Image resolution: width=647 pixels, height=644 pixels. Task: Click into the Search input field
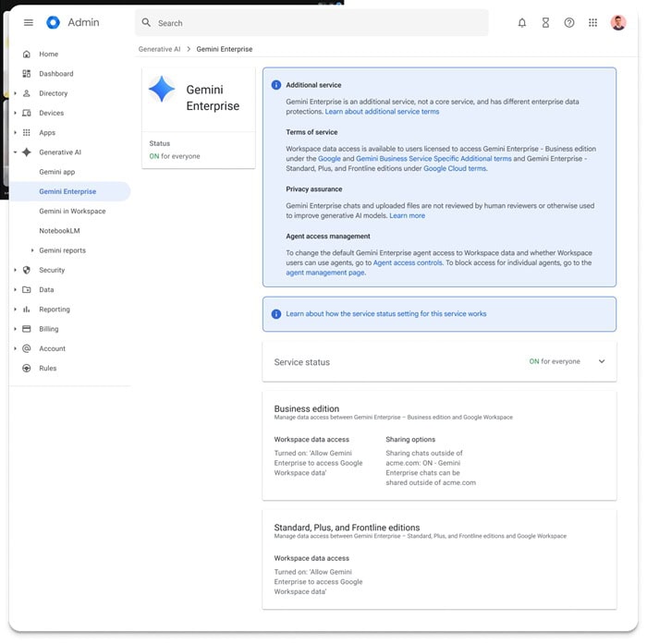(x=314, y=23)
